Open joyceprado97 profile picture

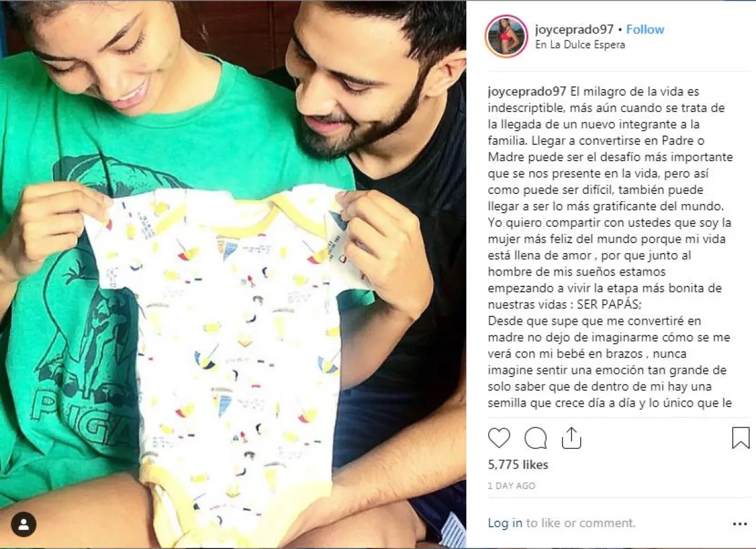pos(507,36)
